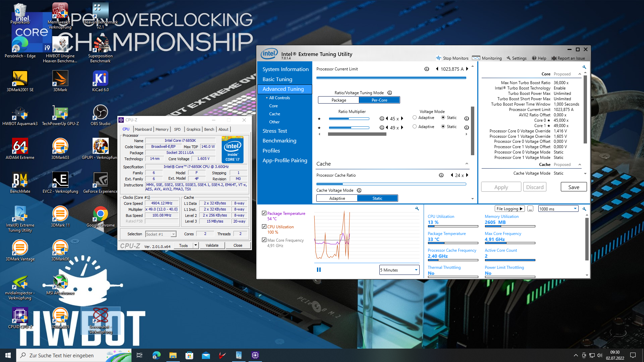Open the 5 Minutes time range dropdown
Viewport: 644px width, 362px height.
click(399, 270)
